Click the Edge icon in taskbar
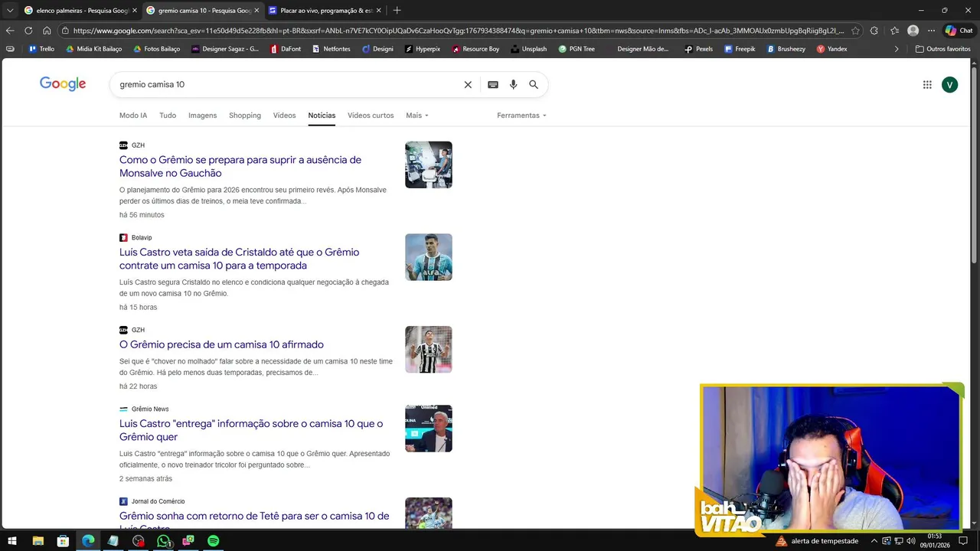The image size is (980, 551). tap(88, 541)
